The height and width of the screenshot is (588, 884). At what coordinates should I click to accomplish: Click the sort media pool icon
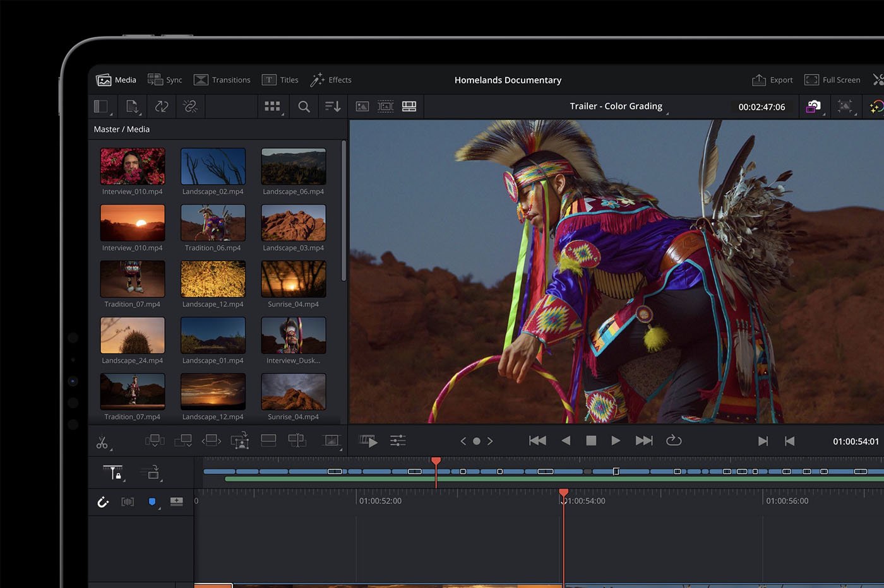(x=333, y=107)
